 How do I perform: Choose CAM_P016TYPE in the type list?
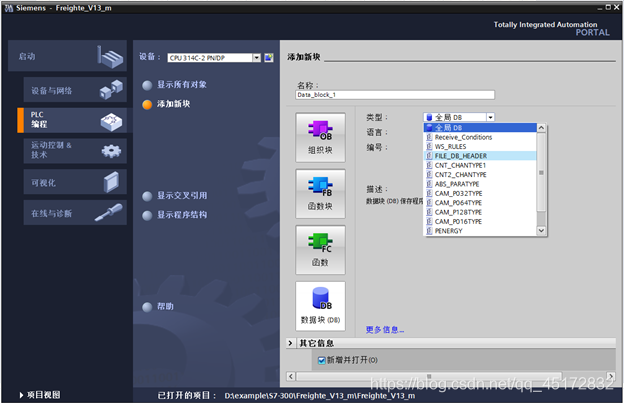(x=480, y=222)
